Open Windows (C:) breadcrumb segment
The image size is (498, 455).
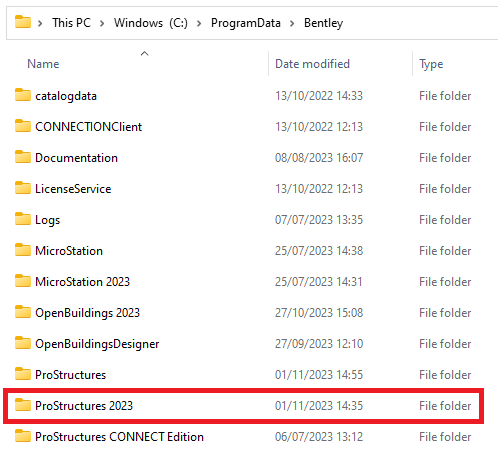151,23
